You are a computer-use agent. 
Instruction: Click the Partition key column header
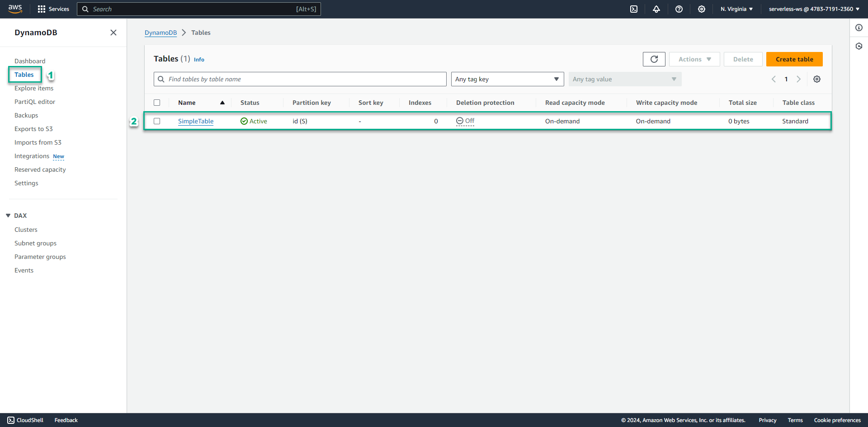tap(311, 103)
